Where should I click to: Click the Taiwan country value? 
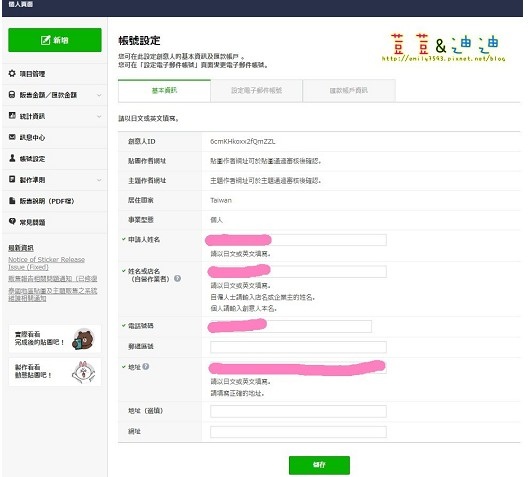[x=221, y=200]
